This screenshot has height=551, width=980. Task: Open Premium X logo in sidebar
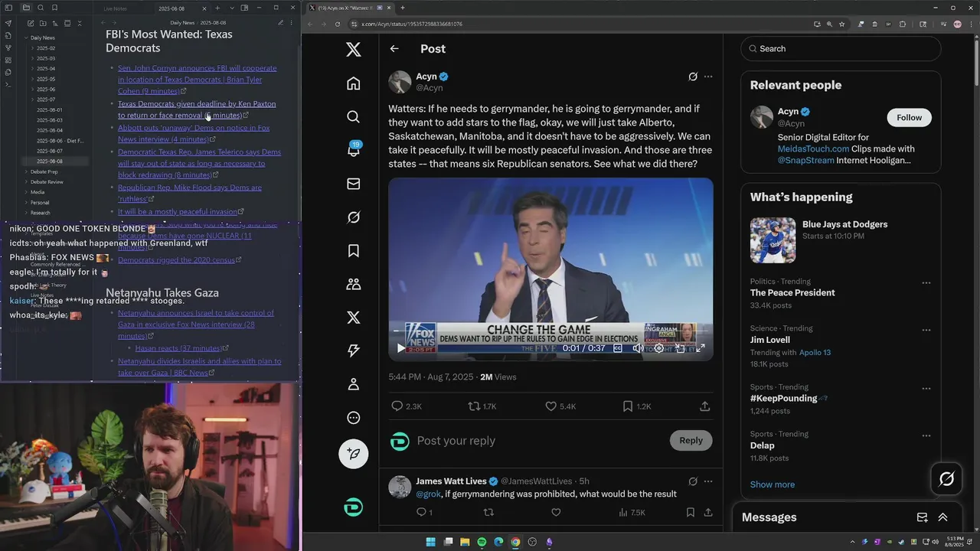coord(353,318)
